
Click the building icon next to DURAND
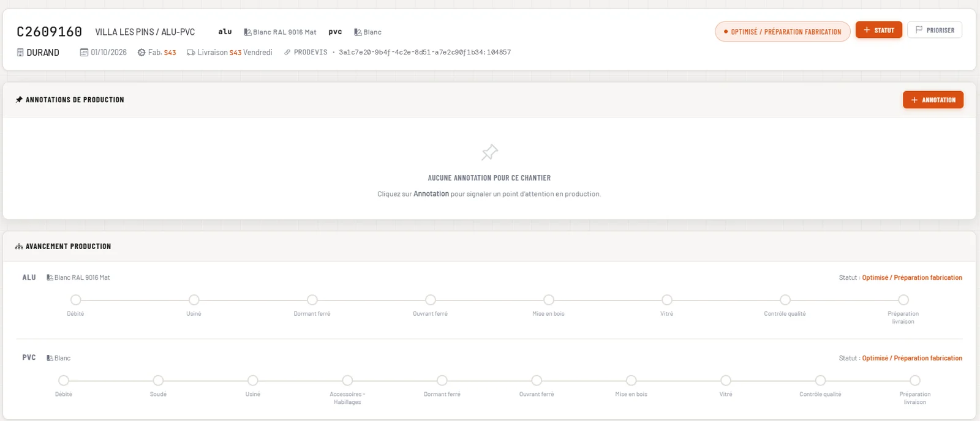pos(20,53)
